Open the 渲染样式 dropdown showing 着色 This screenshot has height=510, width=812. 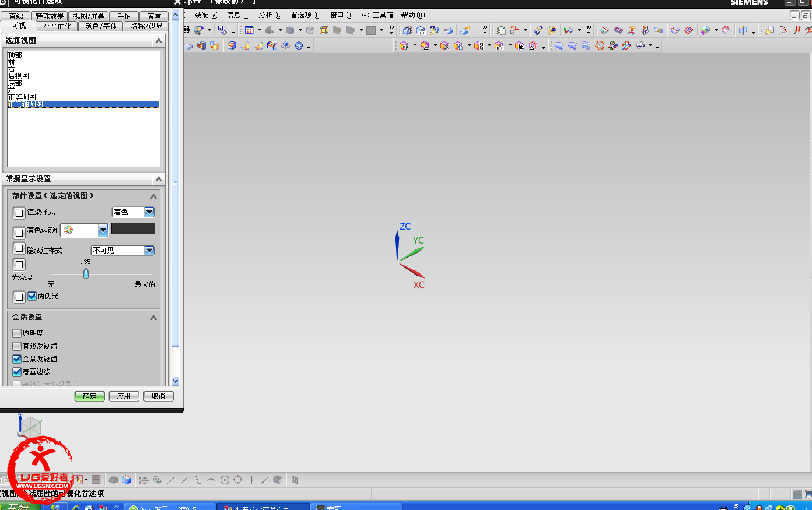[x=133, y=212]
